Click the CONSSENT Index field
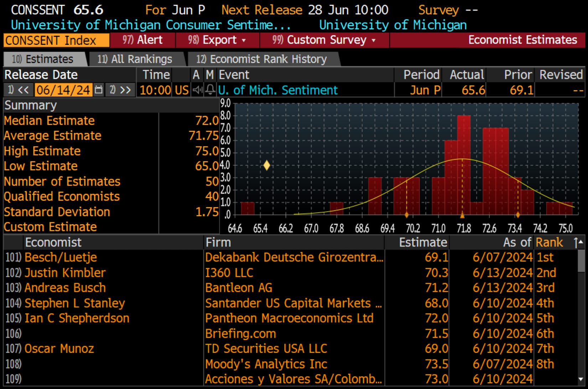588x389 pixels. (x=56, y=40)
